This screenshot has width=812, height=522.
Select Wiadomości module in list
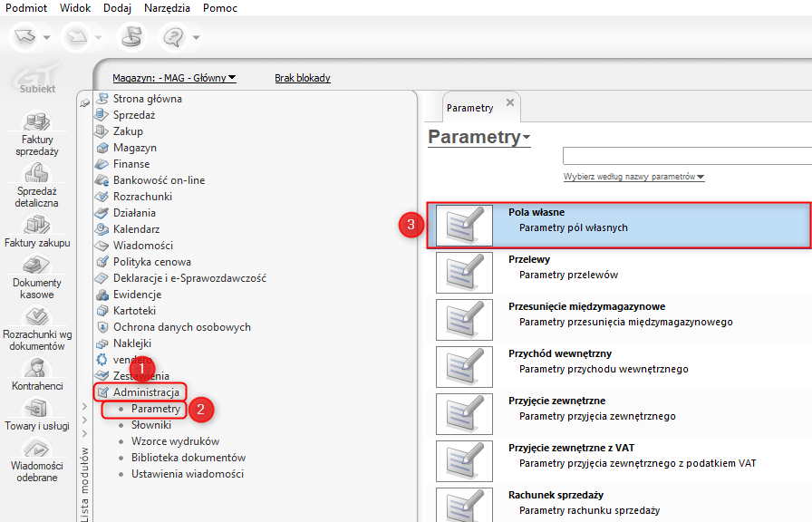coord(143,246)
